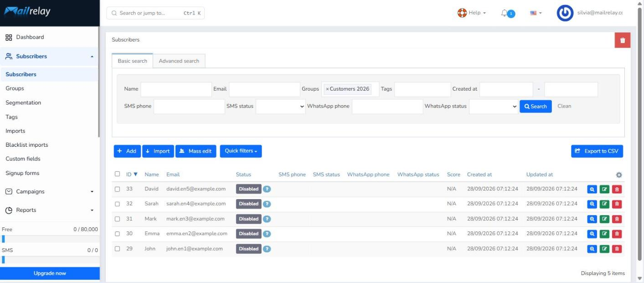Open the Quick filters dropdown

tap(241, 151)
